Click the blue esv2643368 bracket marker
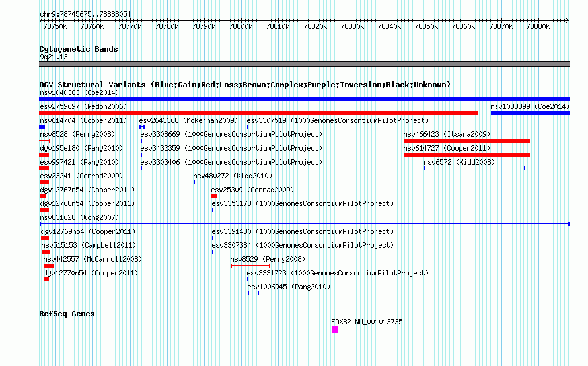This screenshot has width=588, height=366. click(142, 127)
